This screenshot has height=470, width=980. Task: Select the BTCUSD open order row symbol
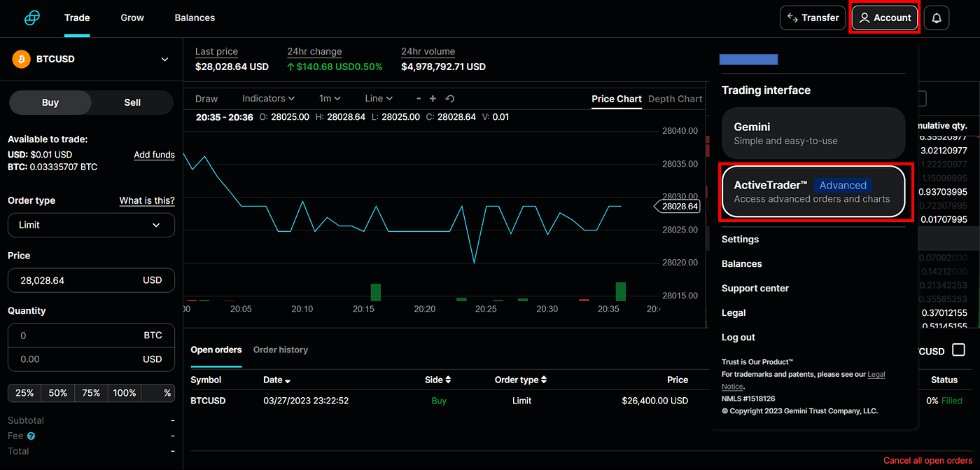click(x=209, y=401)
